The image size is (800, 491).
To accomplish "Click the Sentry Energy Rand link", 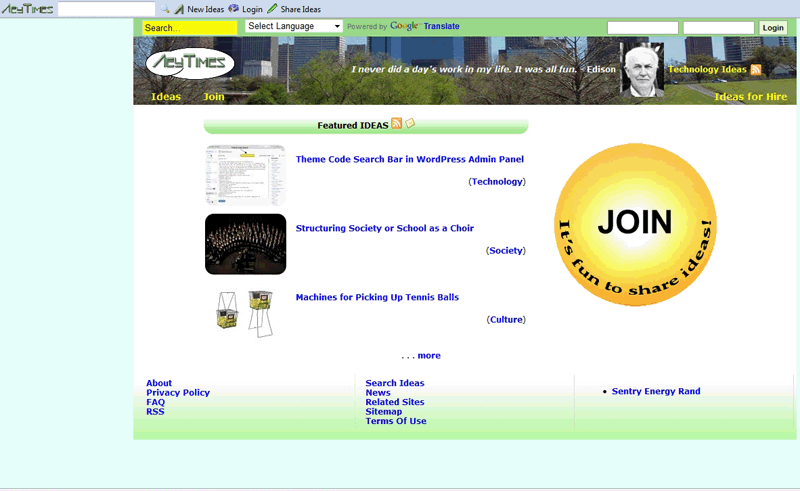I will [x=656, y=391].
